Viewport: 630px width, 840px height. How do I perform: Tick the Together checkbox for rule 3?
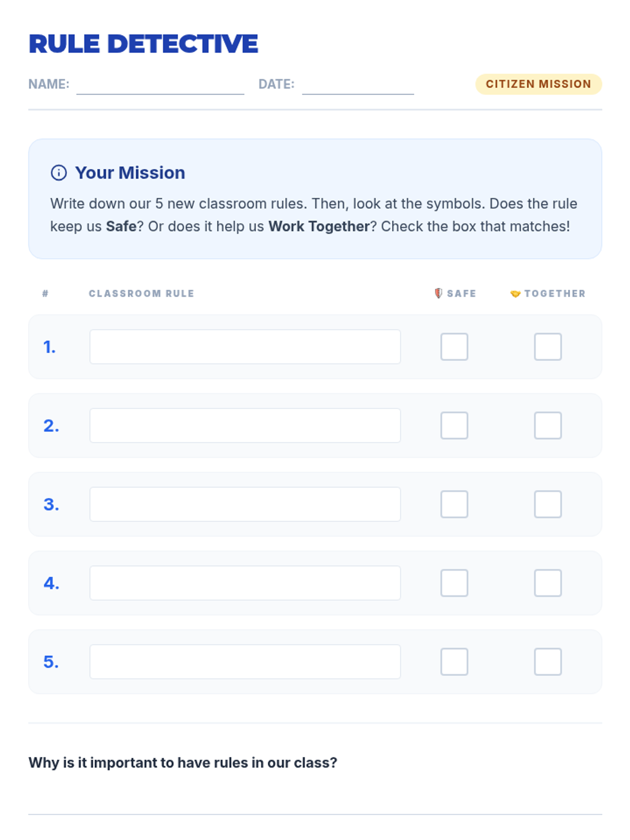point(548,504)
